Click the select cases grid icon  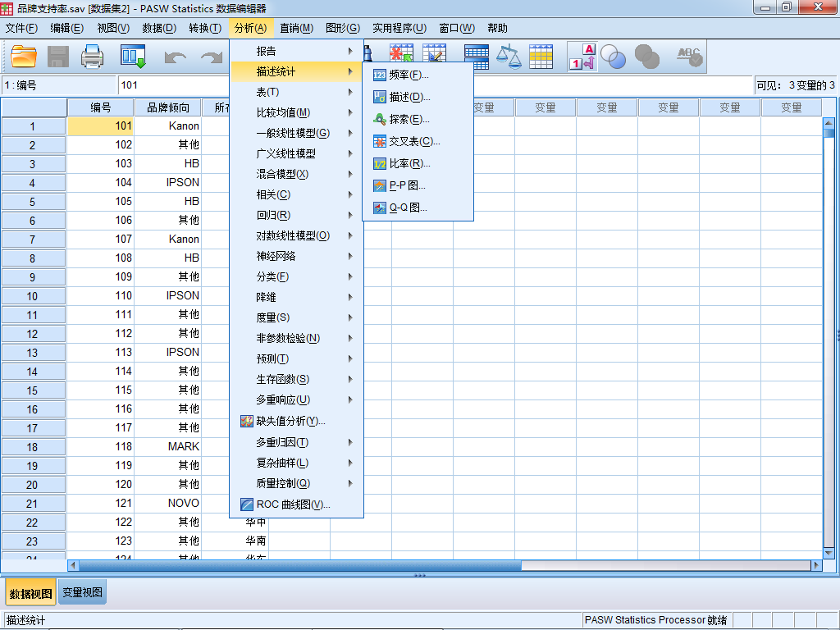pos(541,57)
